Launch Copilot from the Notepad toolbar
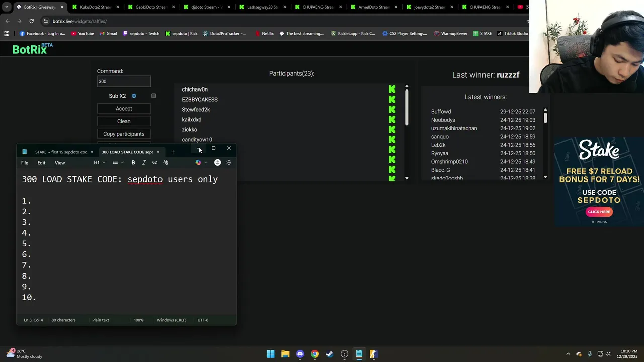 pyautogui.click(x=198, y=162)
